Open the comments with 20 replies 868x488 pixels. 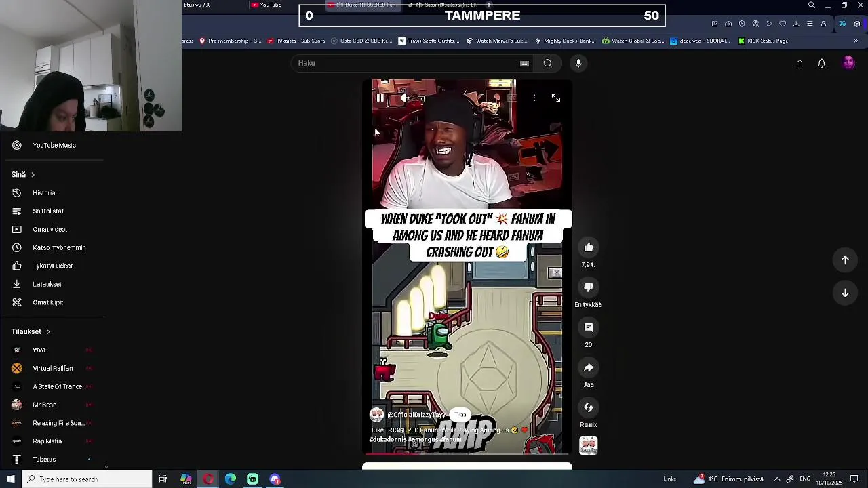[x=589, y=327]
